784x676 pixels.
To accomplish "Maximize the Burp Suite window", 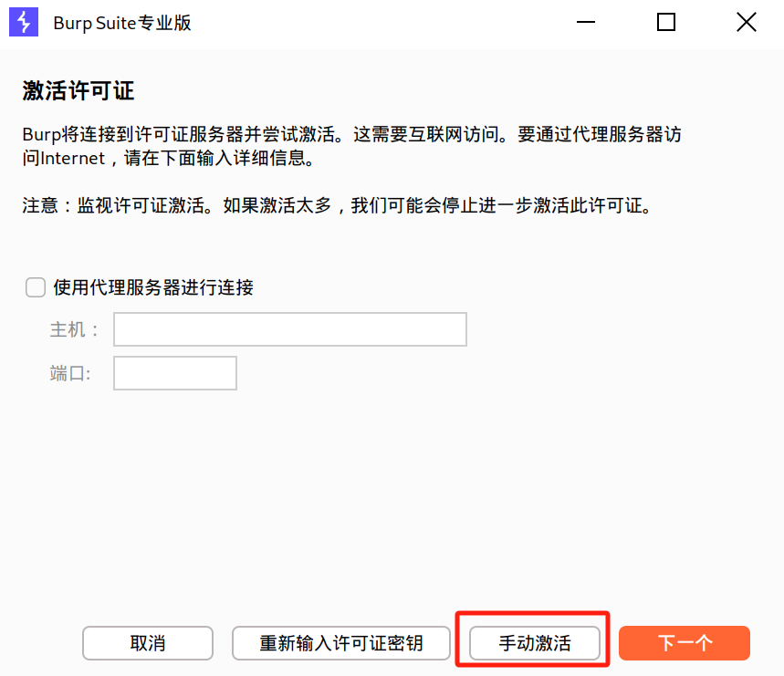I will coord(666,22).
